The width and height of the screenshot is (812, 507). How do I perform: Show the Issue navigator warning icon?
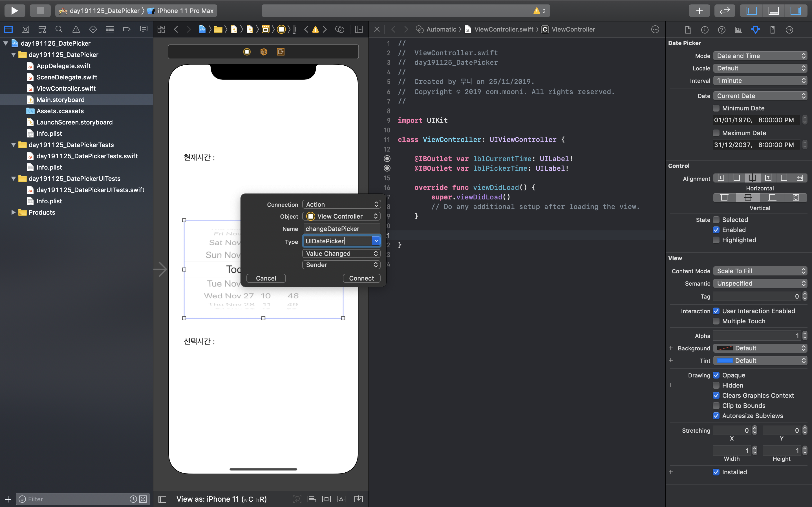[76, 30]
